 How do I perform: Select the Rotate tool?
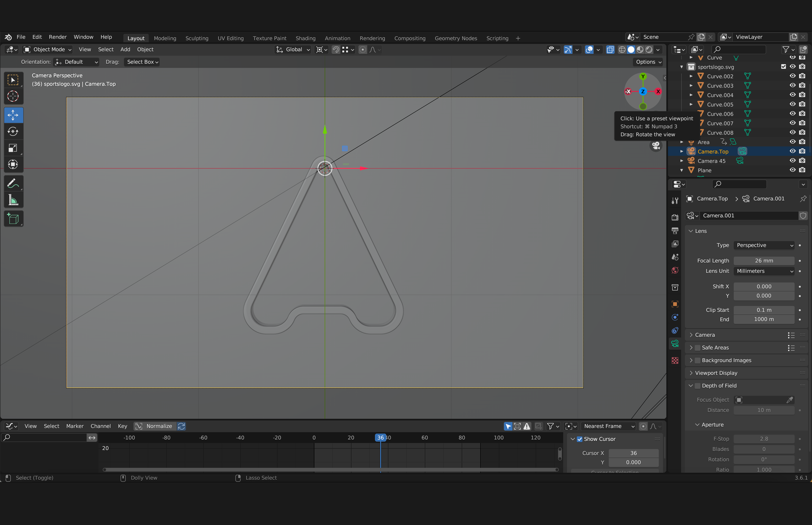point(13,132)
